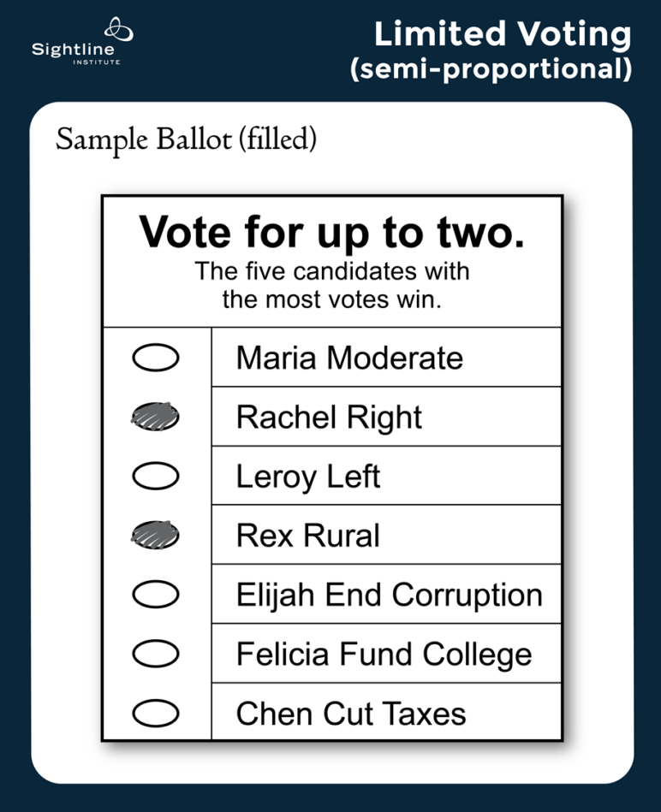Select the oval next to Maria Moderate
The width and height of the screenshot is (661, 812).
pos(156,358)
